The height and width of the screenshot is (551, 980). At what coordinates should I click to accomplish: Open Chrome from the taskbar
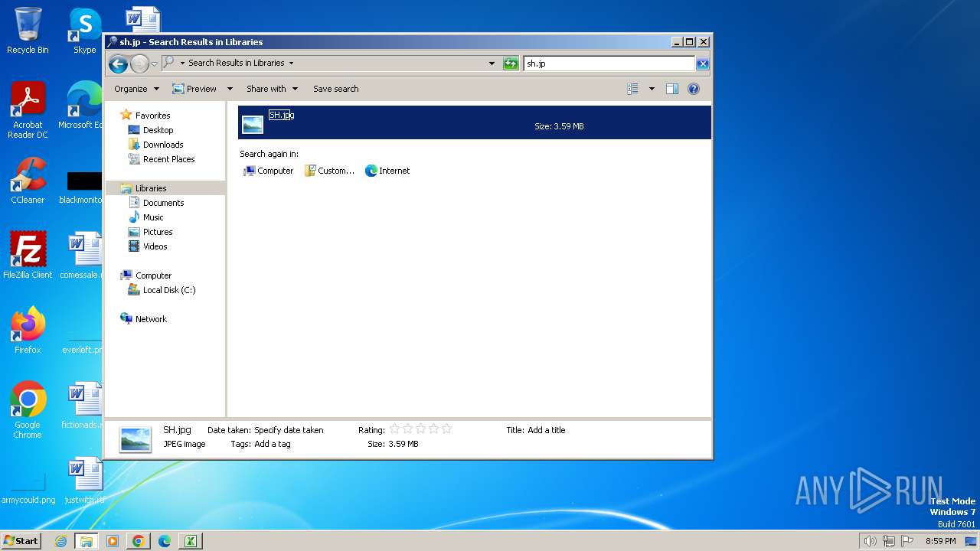coord(138,541)
